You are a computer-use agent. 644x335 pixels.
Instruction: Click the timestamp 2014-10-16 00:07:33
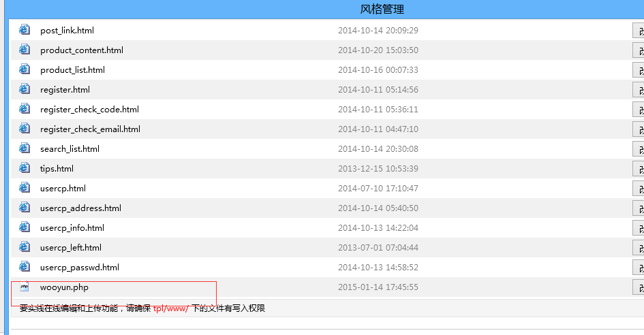[378, 69]
